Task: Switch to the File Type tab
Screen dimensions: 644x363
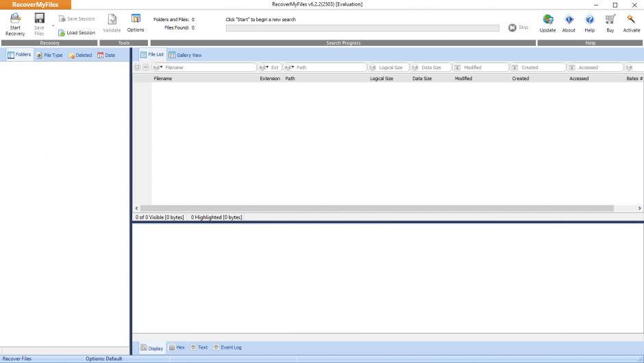Action: tap(49, 55)
